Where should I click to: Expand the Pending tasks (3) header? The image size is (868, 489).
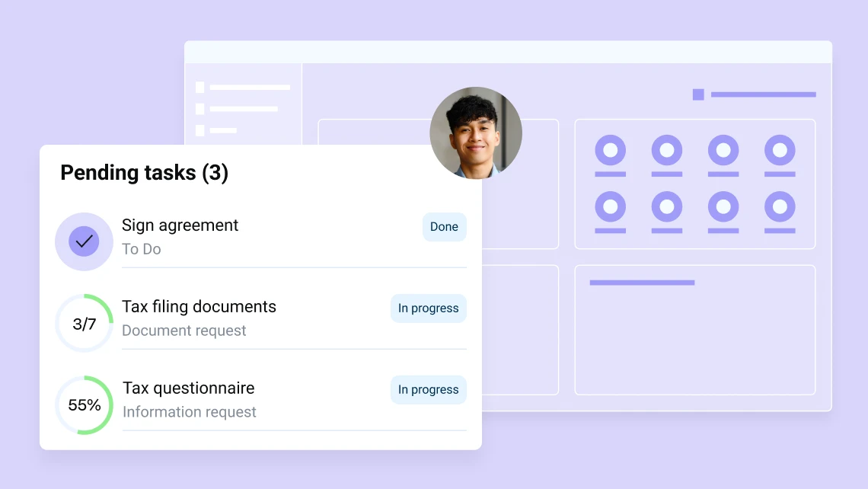145,172
